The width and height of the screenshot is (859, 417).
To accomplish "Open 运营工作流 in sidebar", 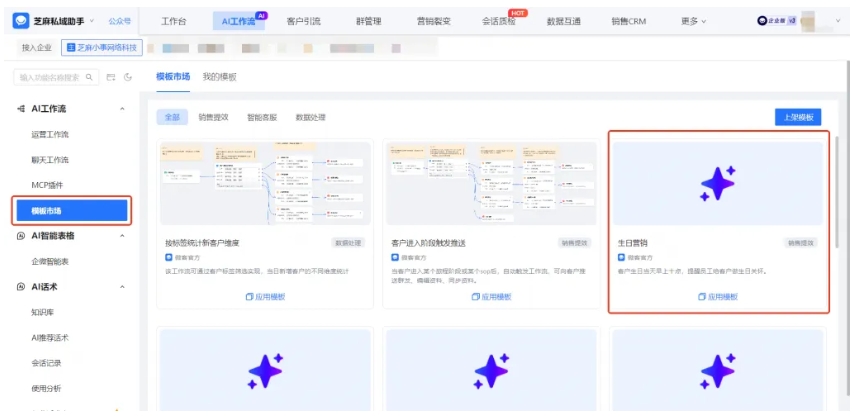I will (50, 134).
